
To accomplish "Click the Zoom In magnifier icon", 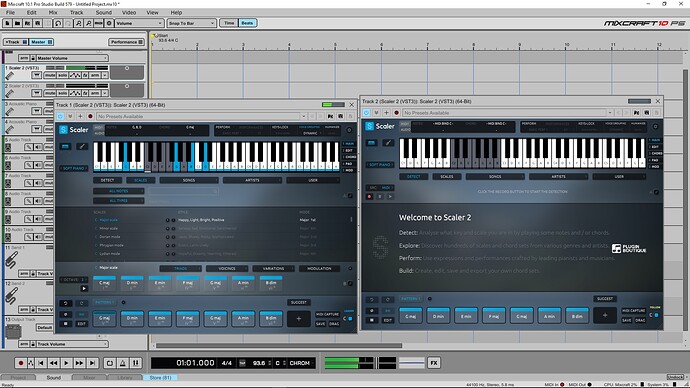I will (x=79, y=23).
